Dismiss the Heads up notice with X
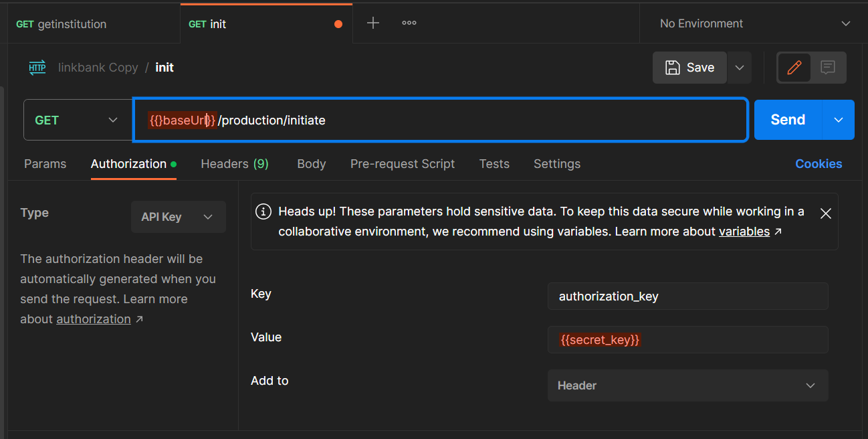 pos(826,213)
